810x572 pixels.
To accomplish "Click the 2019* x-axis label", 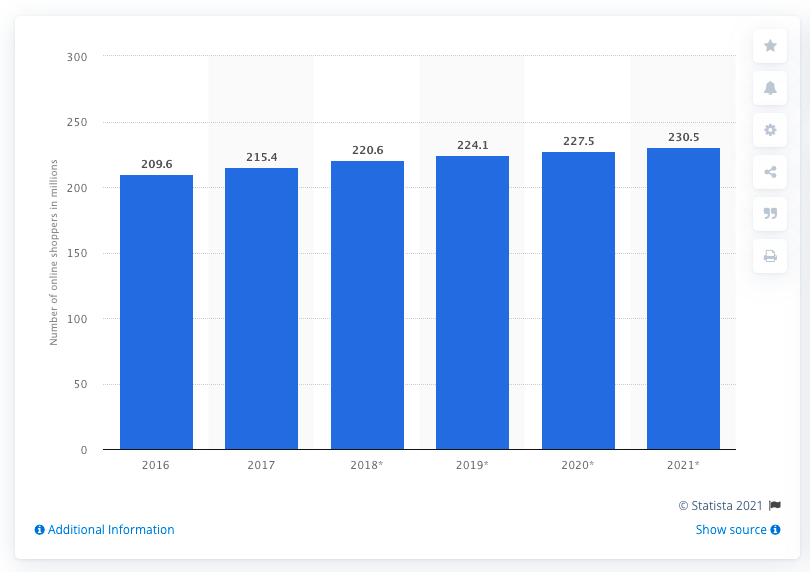I will coord(472,465).
